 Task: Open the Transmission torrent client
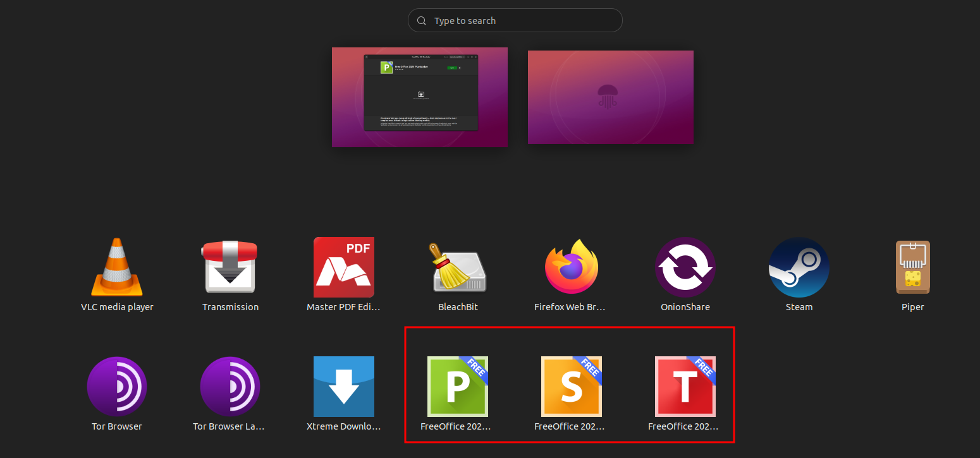[x=231, y=267]
